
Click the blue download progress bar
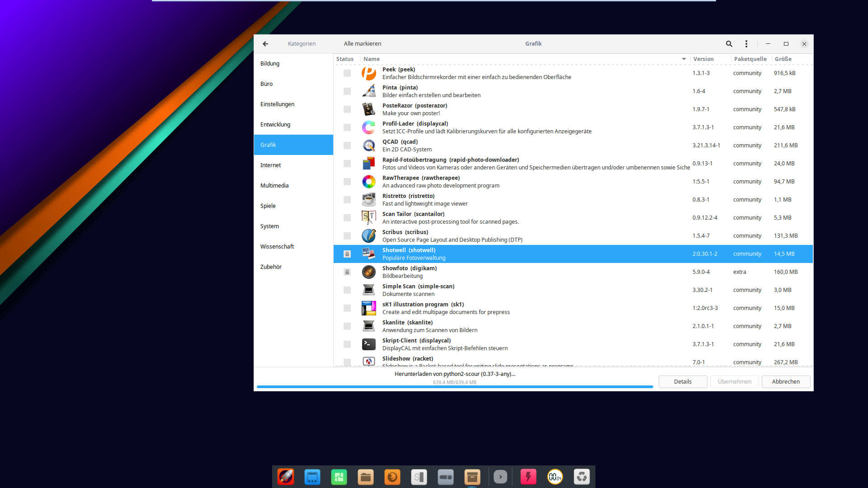tap(454, 387)
